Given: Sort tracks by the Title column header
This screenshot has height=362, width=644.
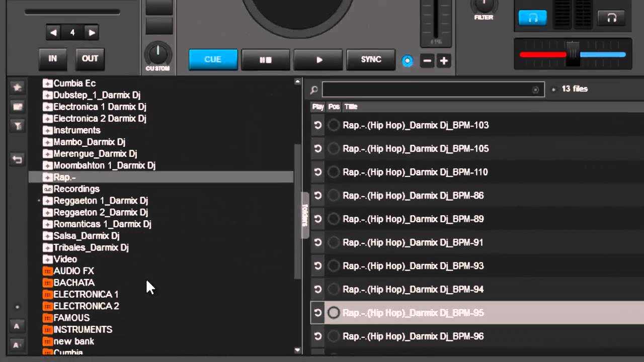Looking at the screenshot, I should pos(351,107).
